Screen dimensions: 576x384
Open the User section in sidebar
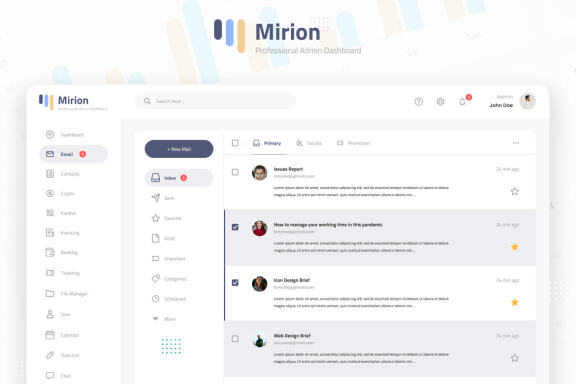click(58, 314)
